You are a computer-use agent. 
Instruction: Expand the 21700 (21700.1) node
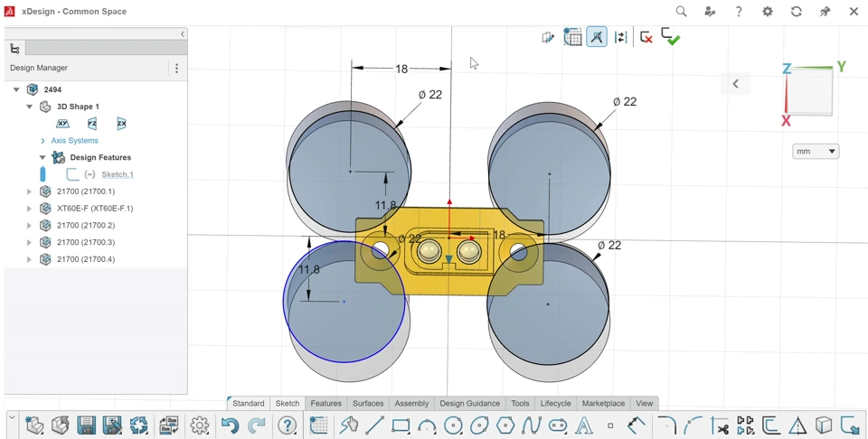(x=29, y=191)
